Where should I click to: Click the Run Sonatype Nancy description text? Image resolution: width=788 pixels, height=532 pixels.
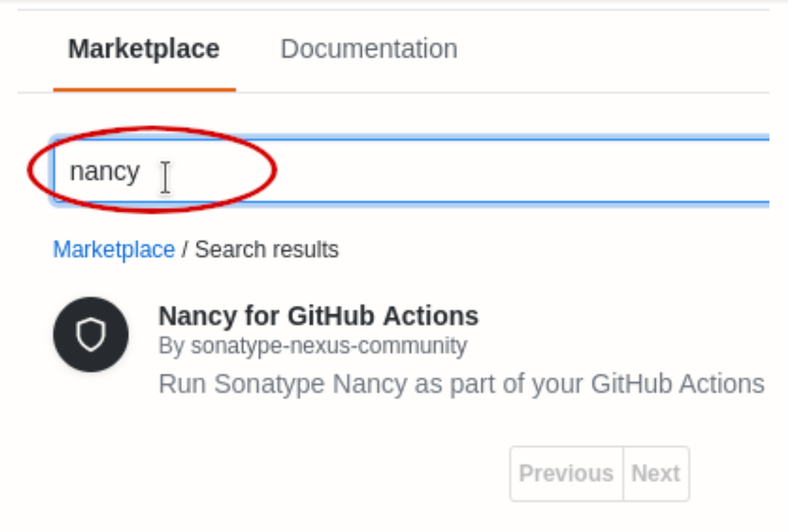pyautogui.click(x=460, y=384)
